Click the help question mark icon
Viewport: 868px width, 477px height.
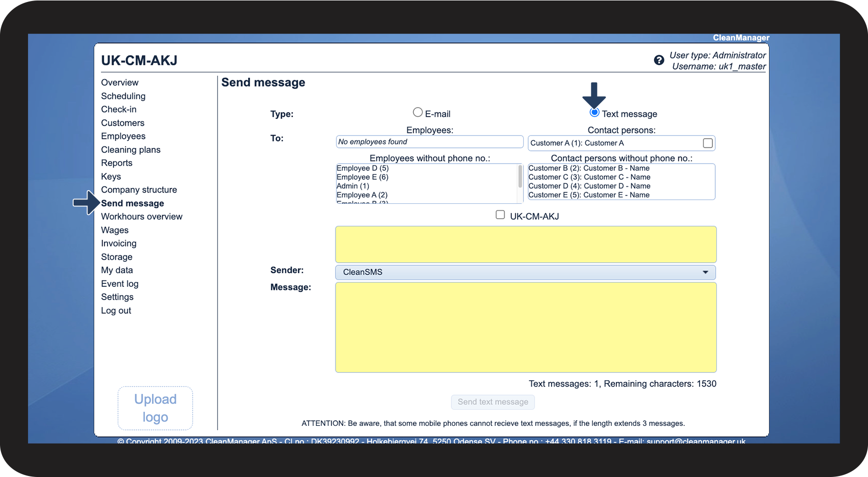click(659, 60)
